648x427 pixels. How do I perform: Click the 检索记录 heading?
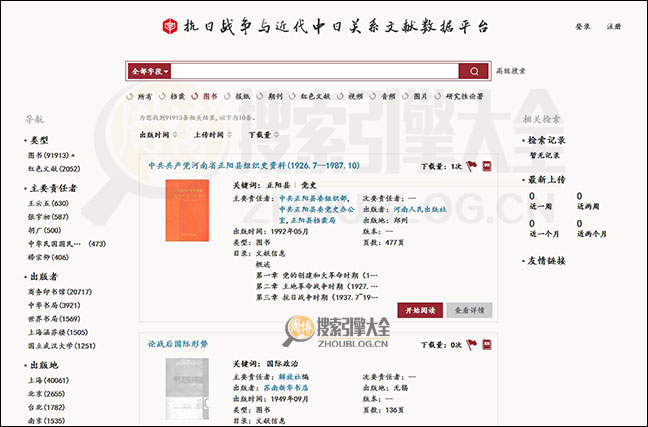[546, 140]
